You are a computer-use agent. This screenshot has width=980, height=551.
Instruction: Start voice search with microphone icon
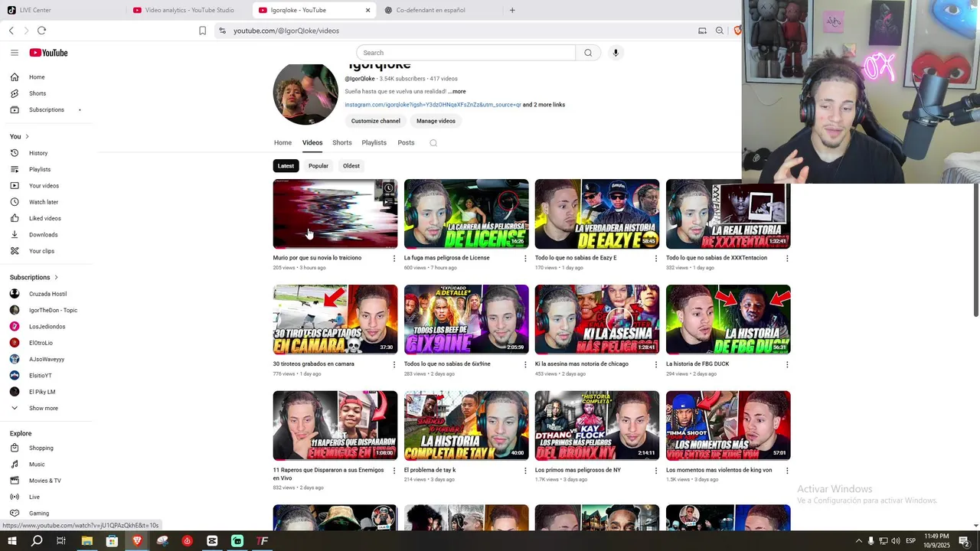point(616,53)
